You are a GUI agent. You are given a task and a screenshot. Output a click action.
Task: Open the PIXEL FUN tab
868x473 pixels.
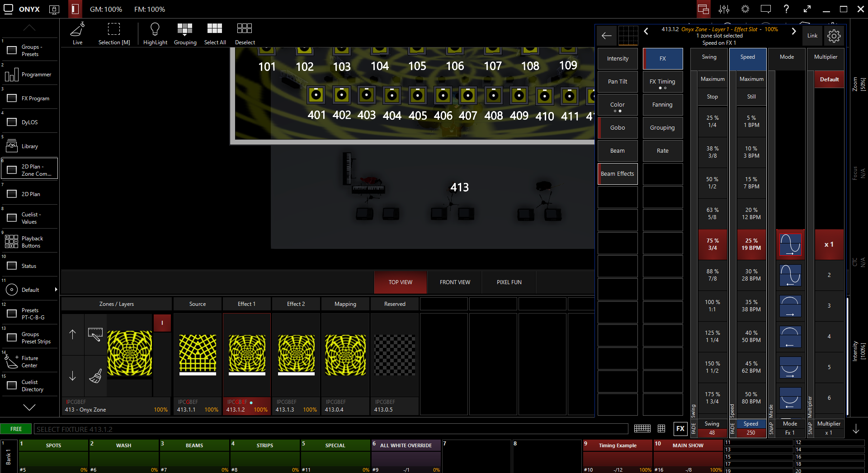509,282
